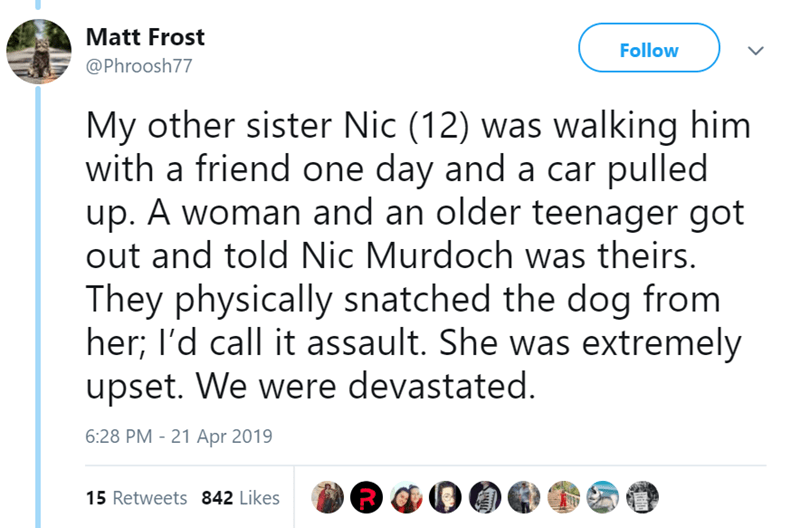This screenshot has width=800, height=528.
Task: Click Matt Frost's cat profile picture
Action: 38,51
